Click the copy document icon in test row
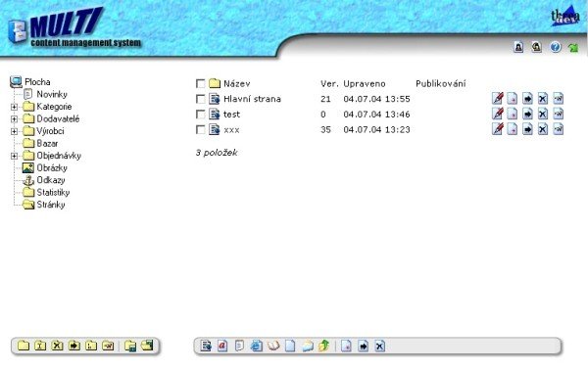588x371 pixels. [x=513, y=114]
